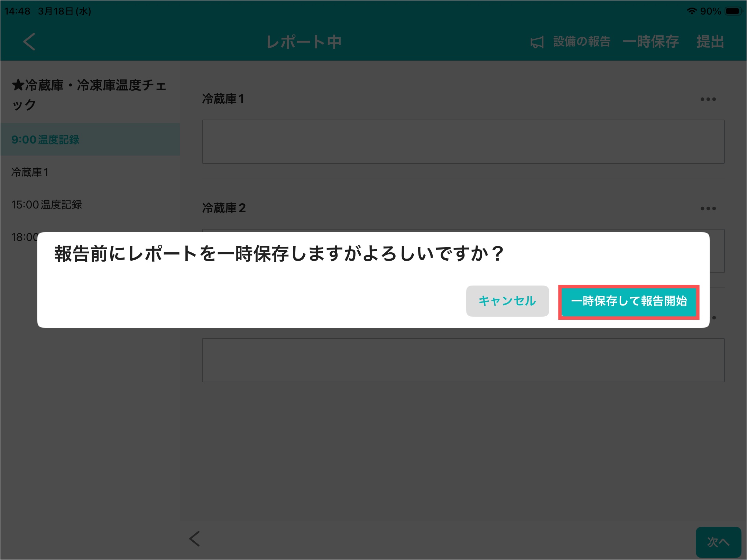This screenshot has width=747, height=560.
Task: Tap the bottom previous-page chevron
Action: (x=195, y=539)
